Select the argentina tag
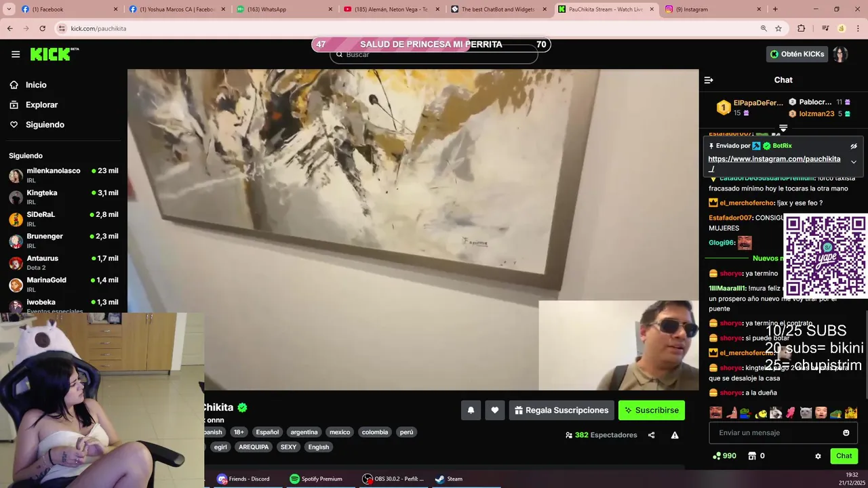 [x=304, y=432]
